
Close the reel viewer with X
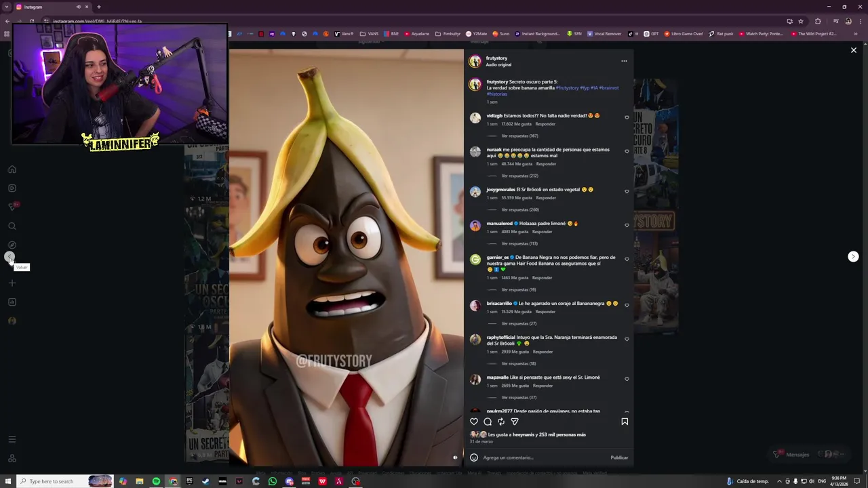854,50
